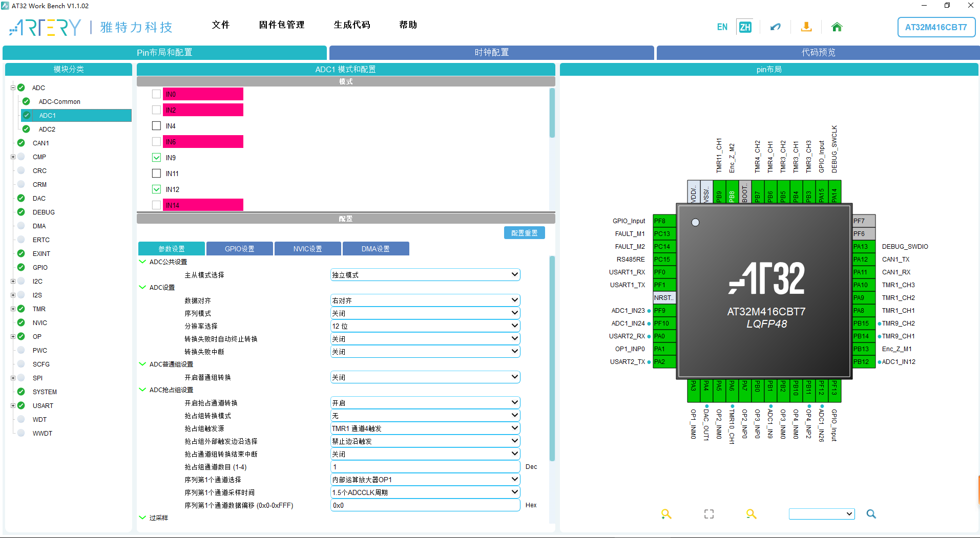Screen dimensions: 980x538
Task: Click the green check icon beside GPIO
Action: [x=21, y=267]
